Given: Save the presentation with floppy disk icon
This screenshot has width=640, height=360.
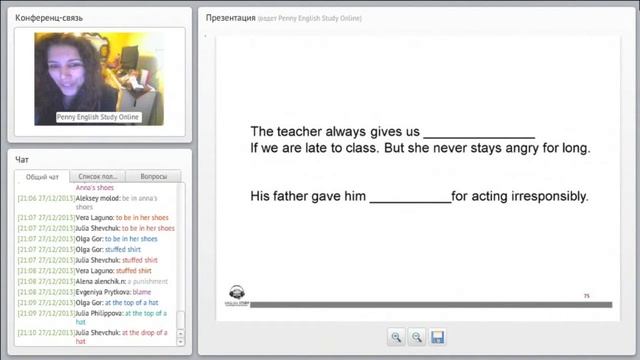Looking at the screenshot, I should (437, 337).
